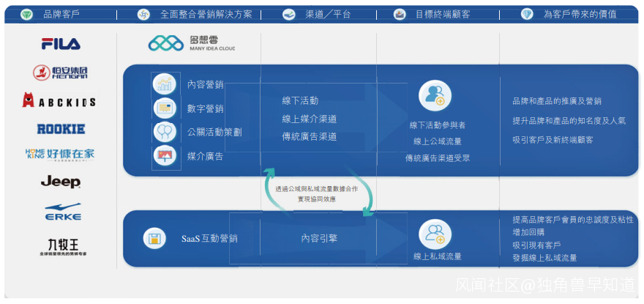Select the ABCKIDS logo
The image size is (644, 304).
tap(59, 100)
